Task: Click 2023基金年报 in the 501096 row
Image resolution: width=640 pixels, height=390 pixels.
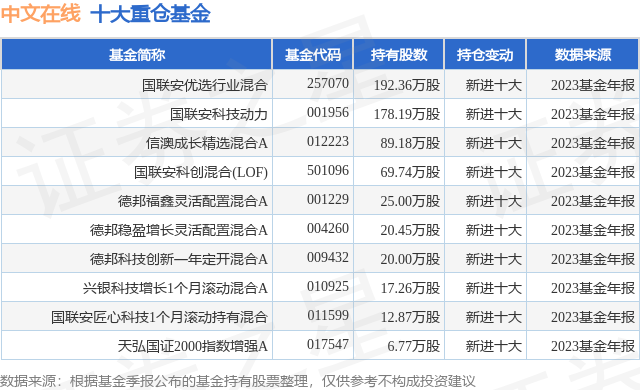Action: (593, 172)
